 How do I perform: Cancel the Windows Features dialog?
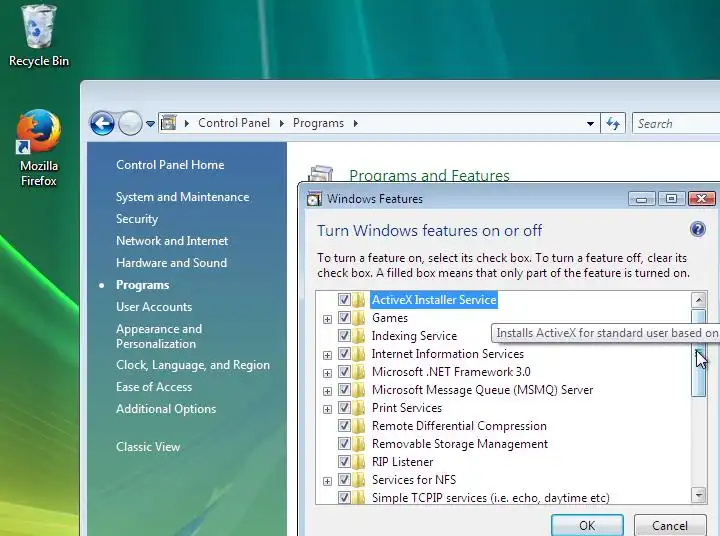[670, 525]
